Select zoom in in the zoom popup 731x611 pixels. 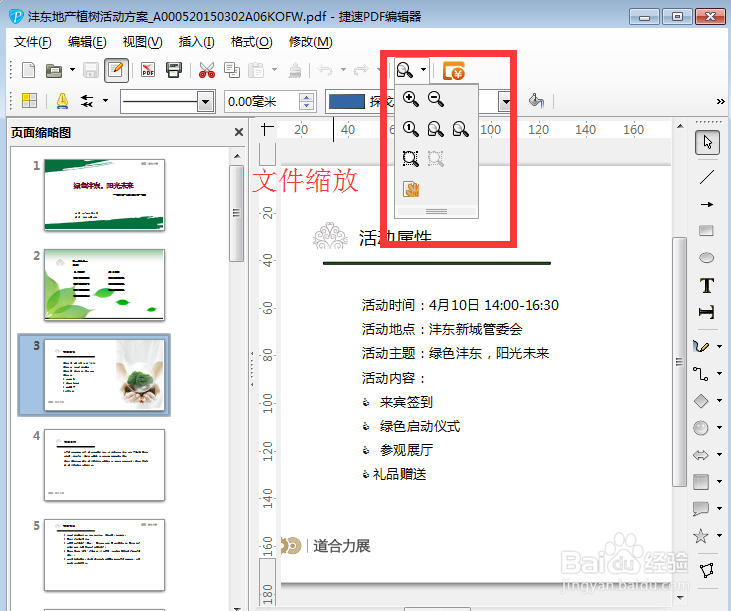[411, 99]
